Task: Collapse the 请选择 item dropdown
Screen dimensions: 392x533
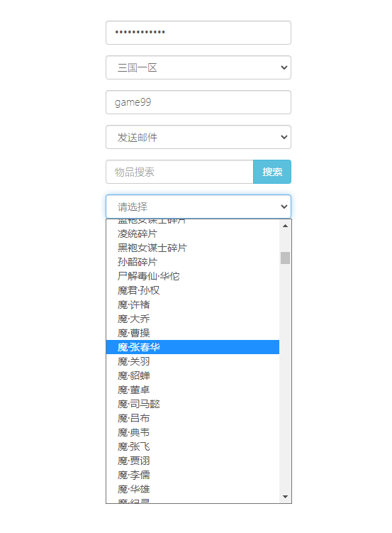Action: pyautogui.click(x=198, y=207)
